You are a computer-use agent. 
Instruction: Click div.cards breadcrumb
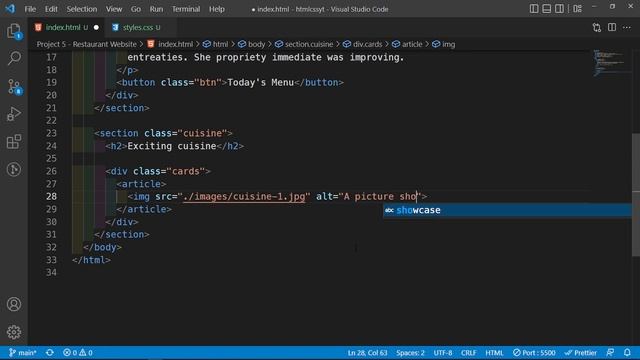pos(367,44)
